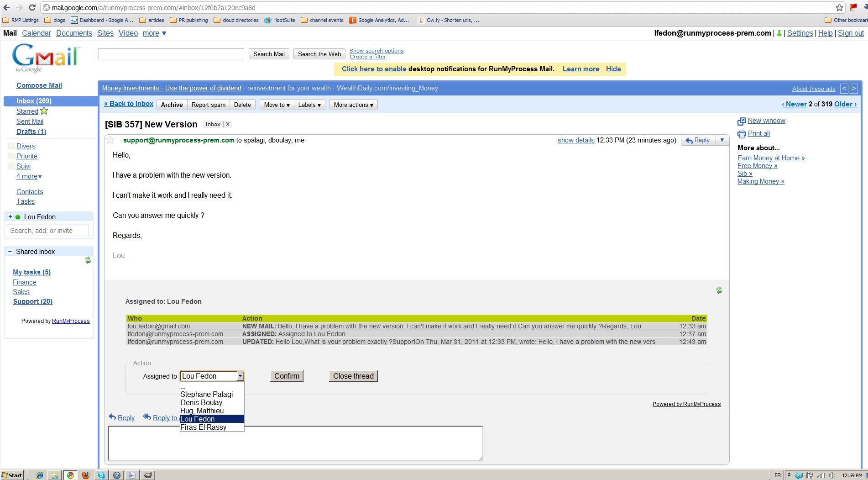
Task: Open Inbox (269) folder
Action: tap(34, 101)
